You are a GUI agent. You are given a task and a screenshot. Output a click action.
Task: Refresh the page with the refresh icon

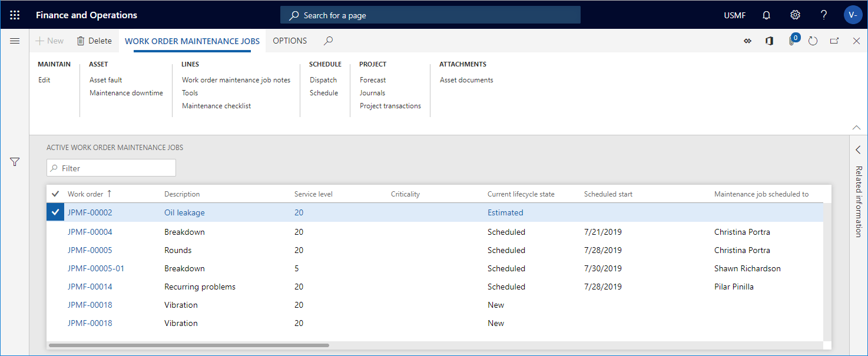click(x=813, y=41)
